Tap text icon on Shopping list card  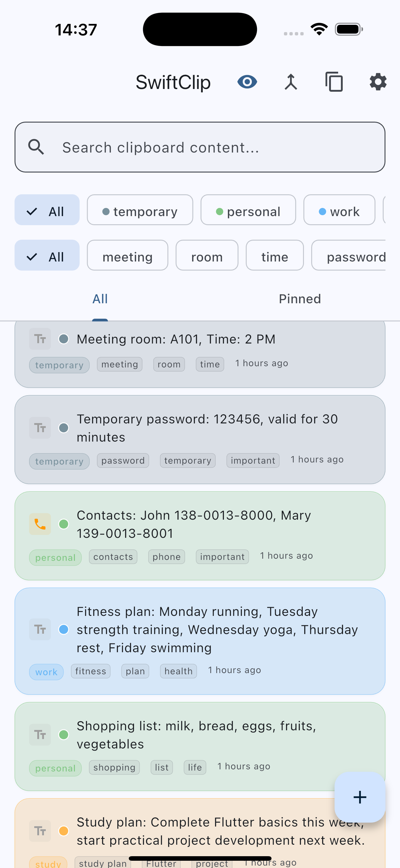(40, 735)
